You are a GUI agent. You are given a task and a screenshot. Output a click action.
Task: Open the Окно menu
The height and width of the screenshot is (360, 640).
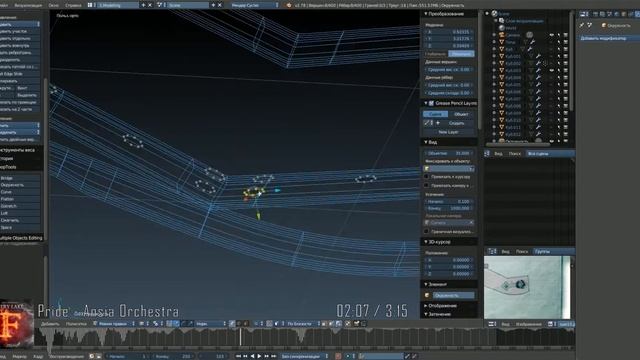(x=53, y=5)
